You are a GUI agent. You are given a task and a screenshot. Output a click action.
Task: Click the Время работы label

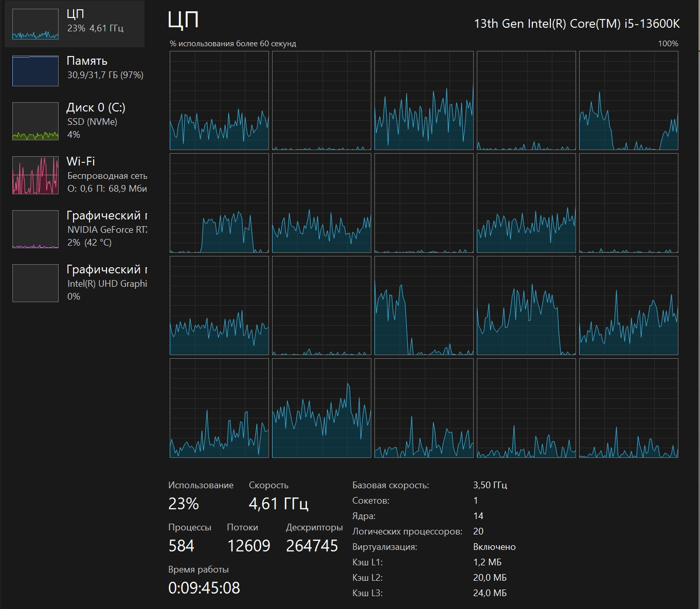(199, 569)
